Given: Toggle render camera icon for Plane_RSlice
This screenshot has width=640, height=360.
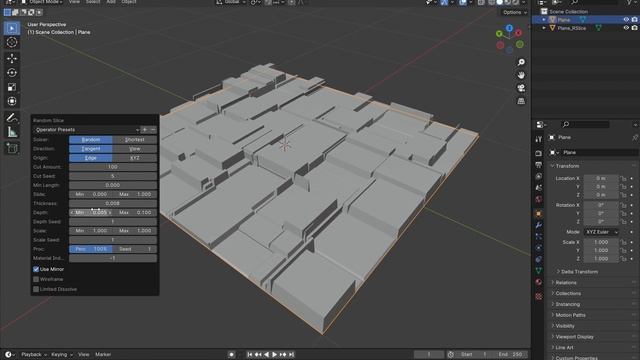Looking at the screenshot, I should [x=634, y=28].
